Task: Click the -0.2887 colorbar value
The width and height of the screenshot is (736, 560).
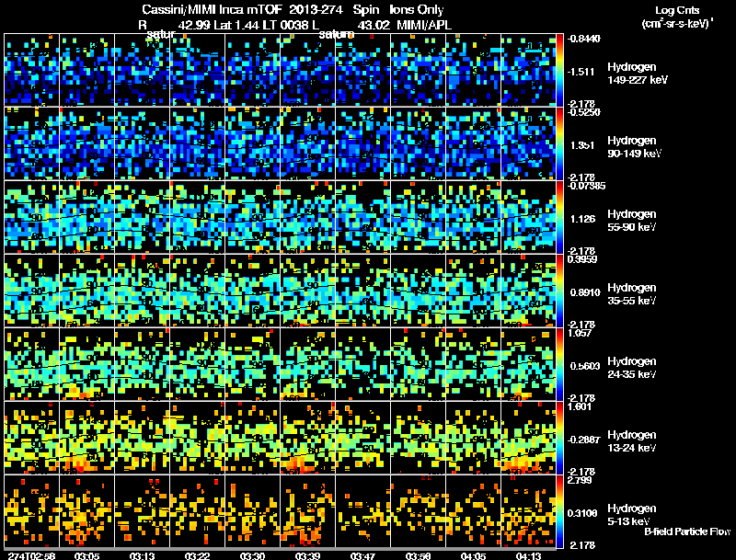Action: pos(584,440)
